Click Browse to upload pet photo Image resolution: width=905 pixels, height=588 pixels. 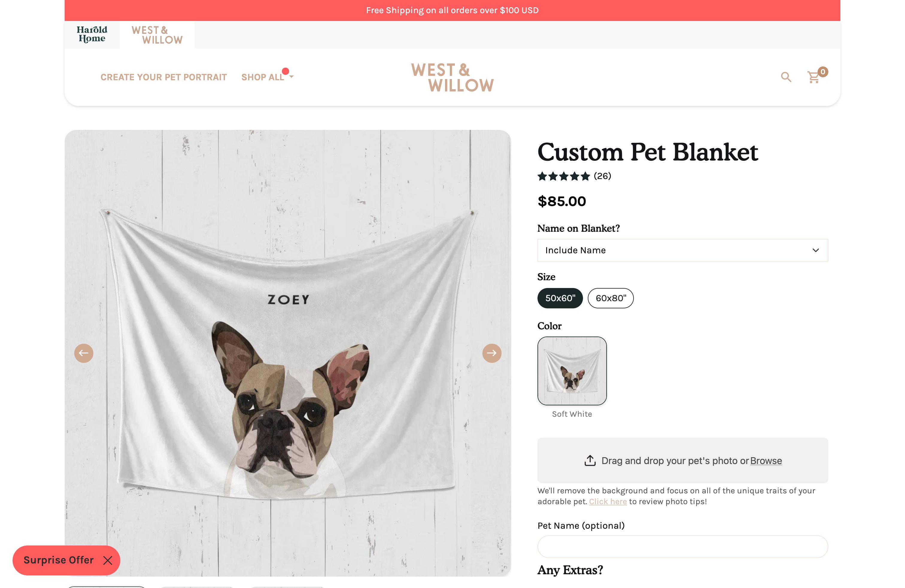(x=766, y=460)
